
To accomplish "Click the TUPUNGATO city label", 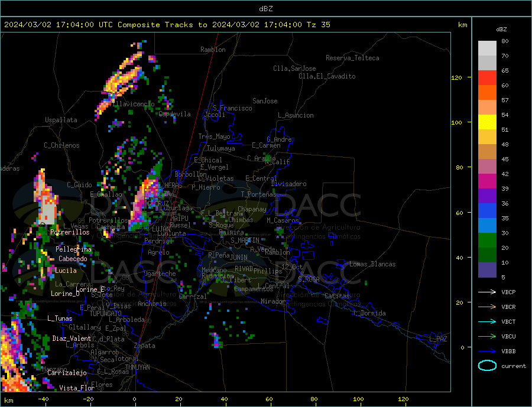I will tap(105, 314).
